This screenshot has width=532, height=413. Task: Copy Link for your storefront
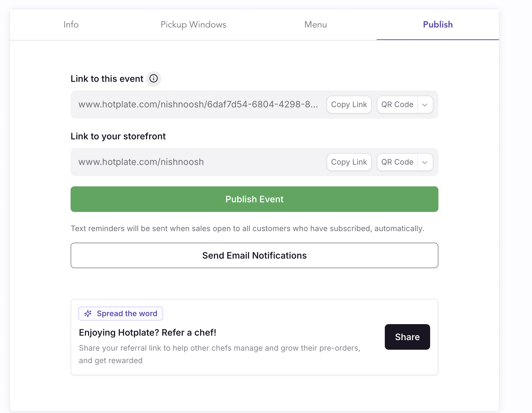point(349,162)
